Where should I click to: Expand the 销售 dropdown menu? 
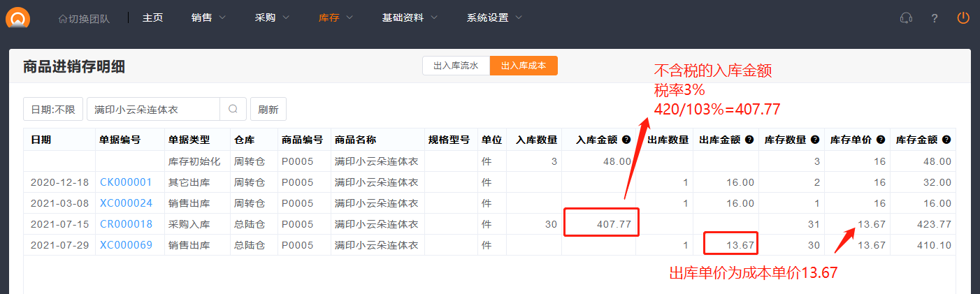click(208, 18)
